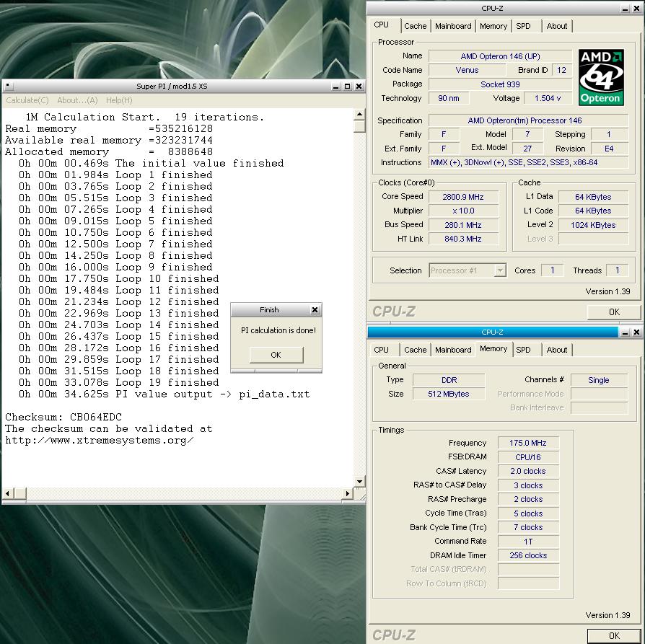Click the Super PI window system icon
645x644 pixels.
tap(8, 86)
